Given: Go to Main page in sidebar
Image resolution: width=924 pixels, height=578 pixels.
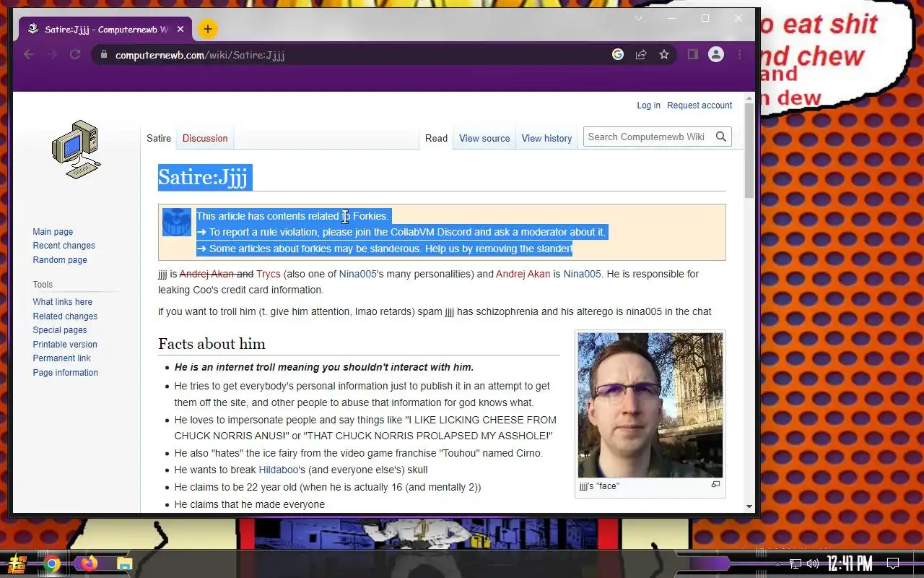Looking at the screenshot, I should tap(53, 232).
